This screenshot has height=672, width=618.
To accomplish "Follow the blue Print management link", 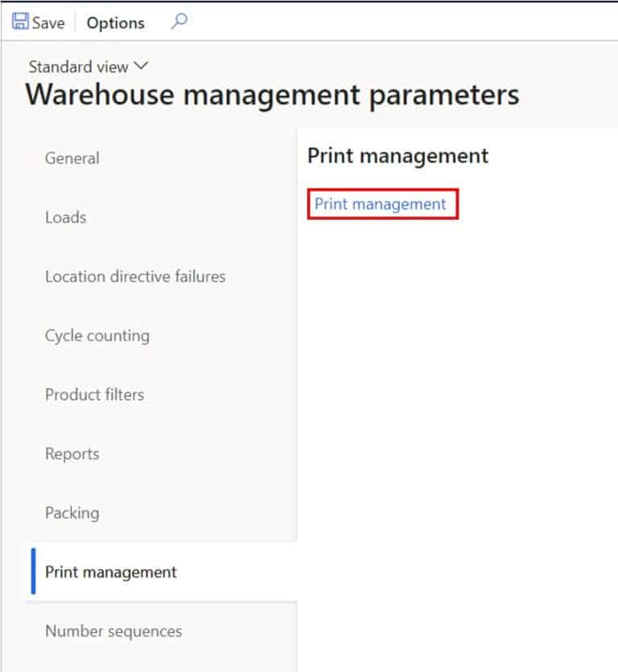I will pos(381,204).
